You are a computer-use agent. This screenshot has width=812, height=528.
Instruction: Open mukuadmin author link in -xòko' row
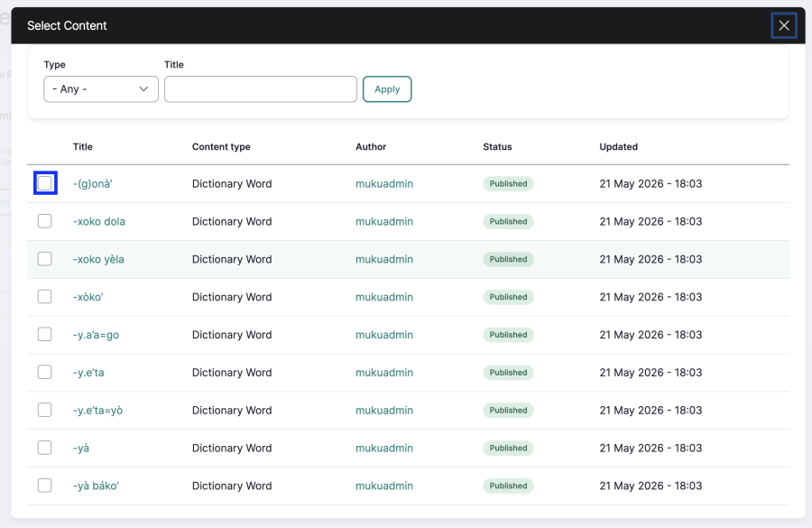pyautogui.click(x=384, y=297)
